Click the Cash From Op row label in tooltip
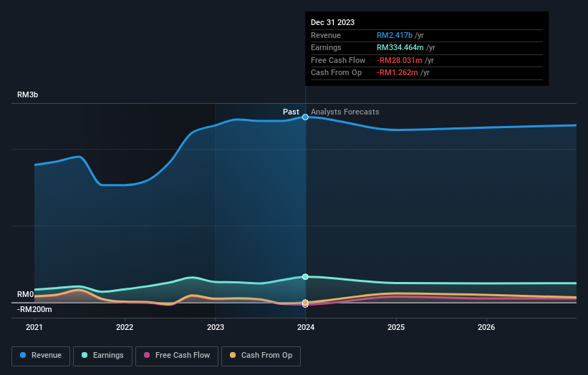588x375 pixels. pyautogui.click(x=336, y=73)
